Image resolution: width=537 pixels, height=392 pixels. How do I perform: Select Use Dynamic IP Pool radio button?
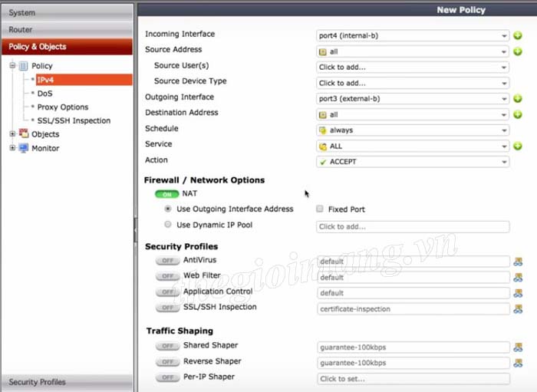168,225
